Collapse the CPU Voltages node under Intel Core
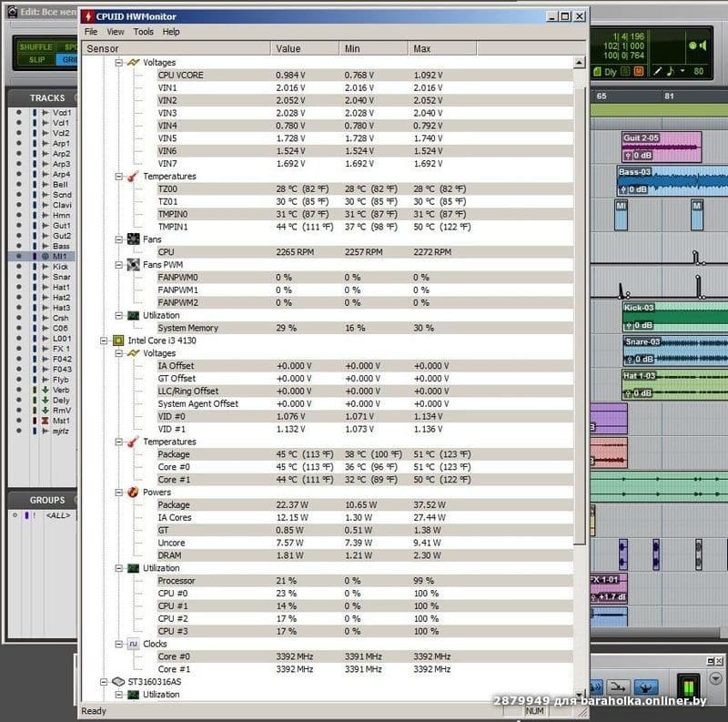Image resolution: width=728 pixels, height=722 pixels. tap(119, 353)
